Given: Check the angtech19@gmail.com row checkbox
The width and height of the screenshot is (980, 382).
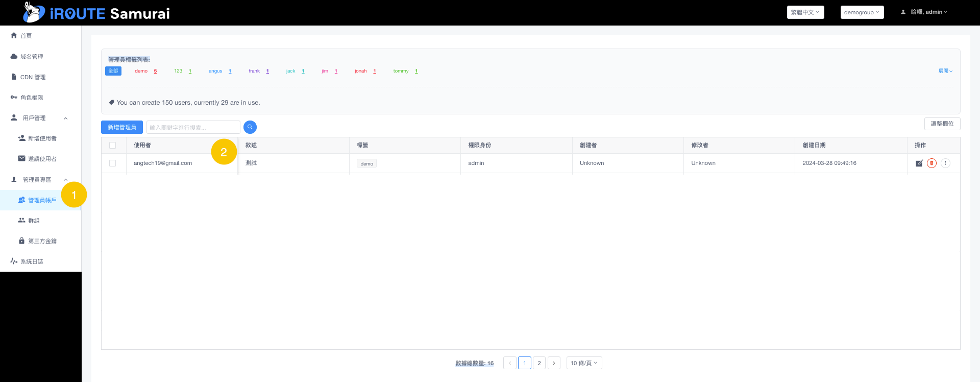Looking at the screenshot, I should (x=113, y=163).
